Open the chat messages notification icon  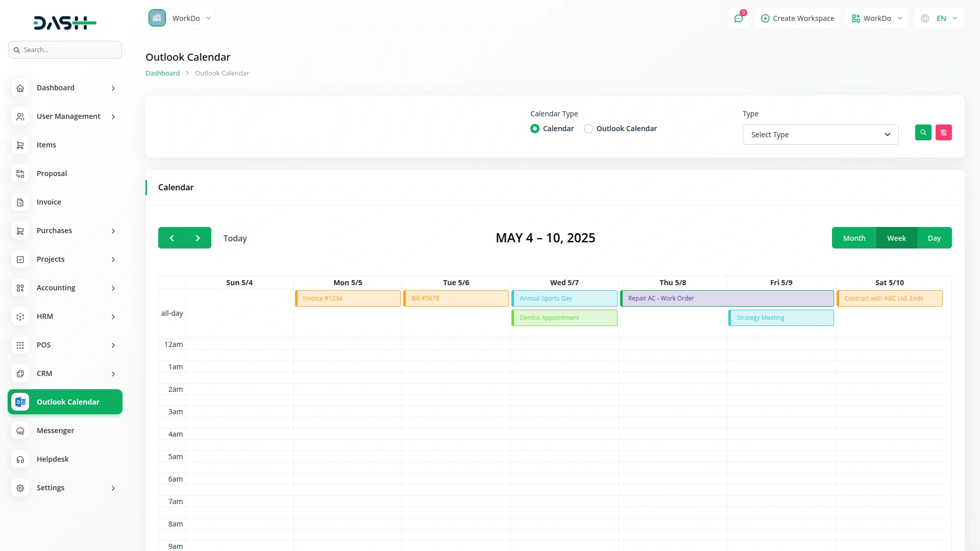[x=739, y=18]
